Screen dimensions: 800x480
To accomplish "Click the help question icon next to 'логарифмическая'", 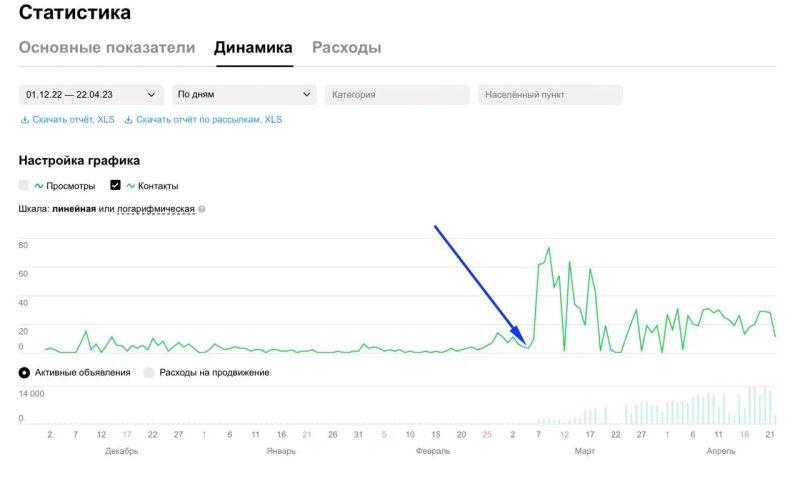I will point(202,209).
